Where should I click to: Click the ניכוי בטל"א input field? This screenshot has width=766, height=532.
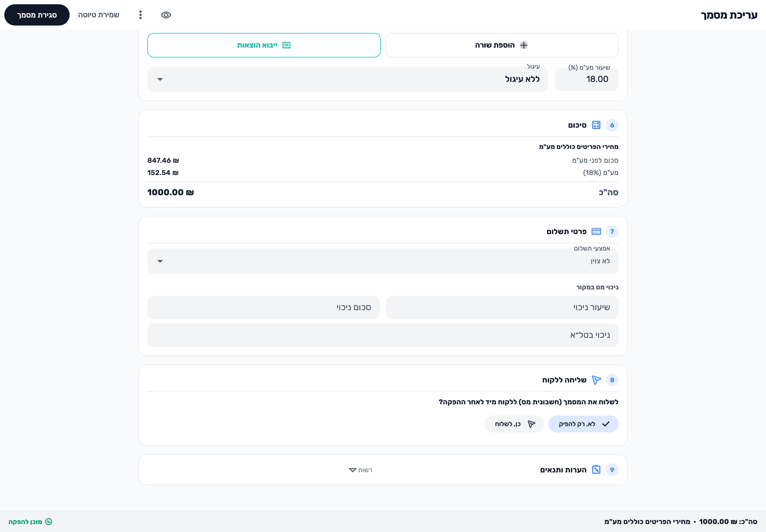(383, 335)
